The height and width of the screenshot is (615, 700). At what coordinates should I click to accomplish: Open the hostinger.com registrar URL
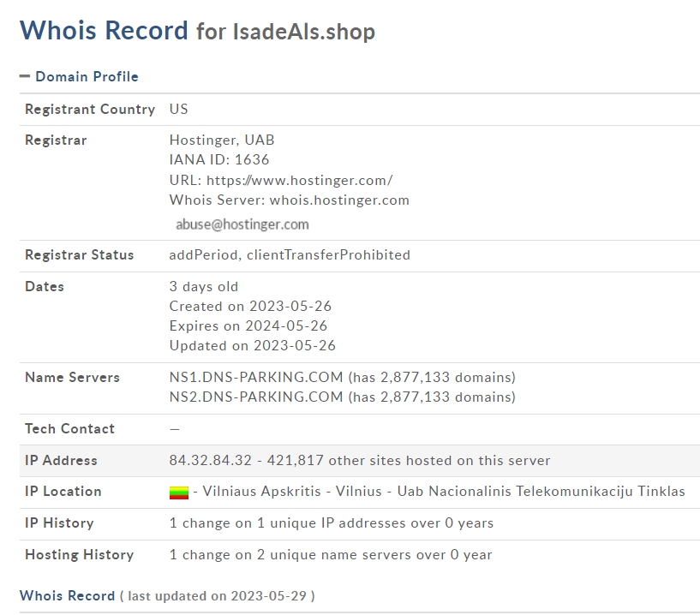[300, 181]
